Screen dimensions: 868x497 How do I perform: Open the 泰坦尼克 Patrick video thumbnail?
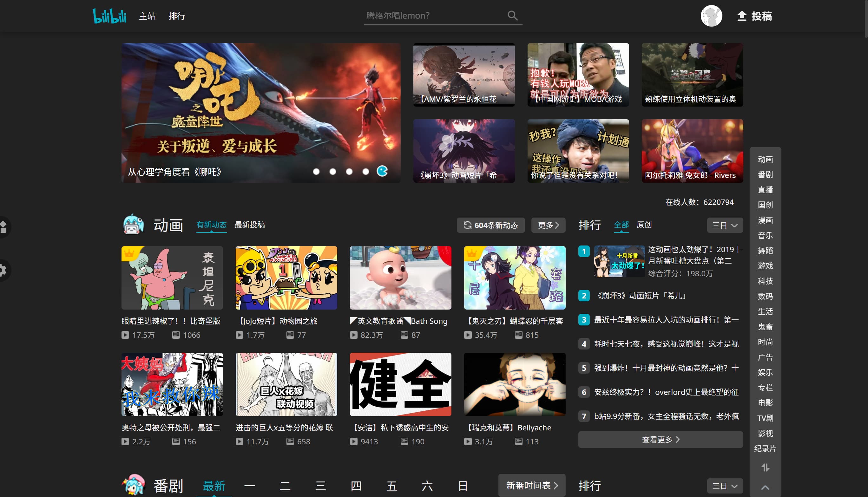point(172,278)
